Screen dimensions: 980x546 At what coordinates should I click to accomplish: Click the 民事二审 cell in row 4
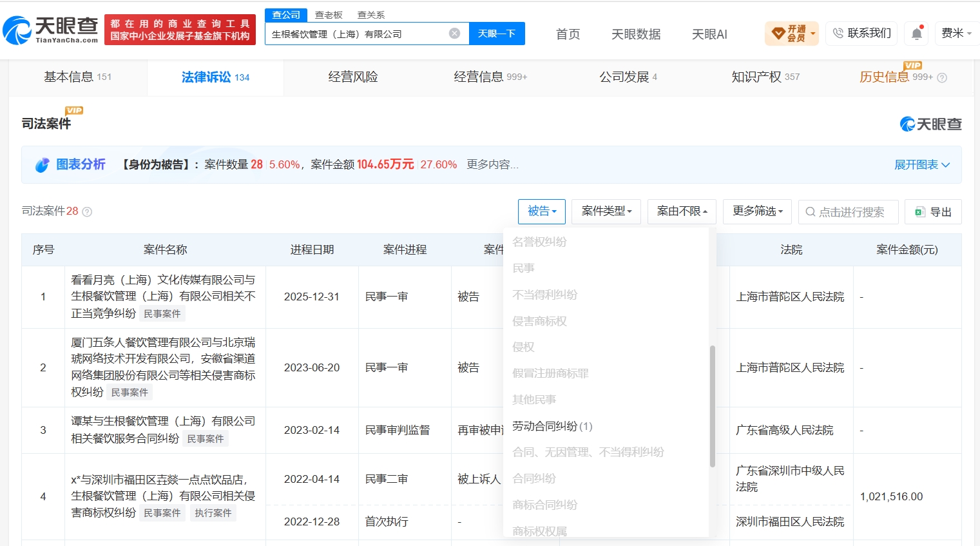point(387,479)
